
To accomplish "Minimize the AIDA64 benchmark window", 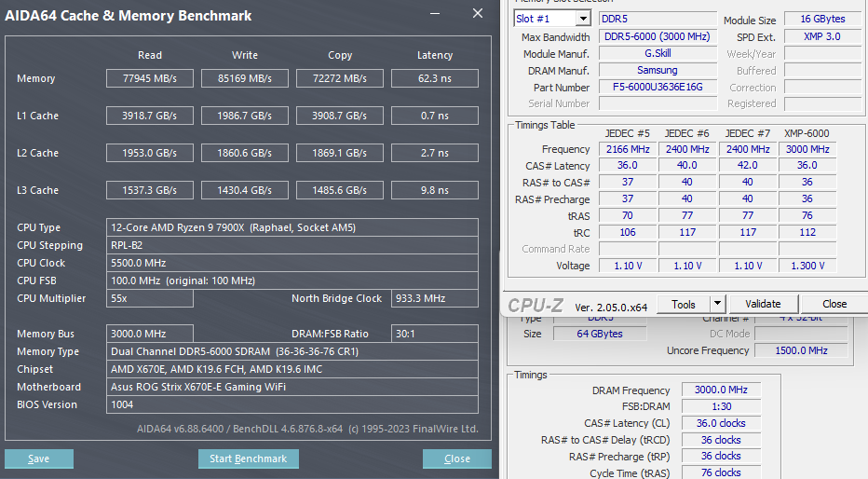I will [x=435, y=14].
